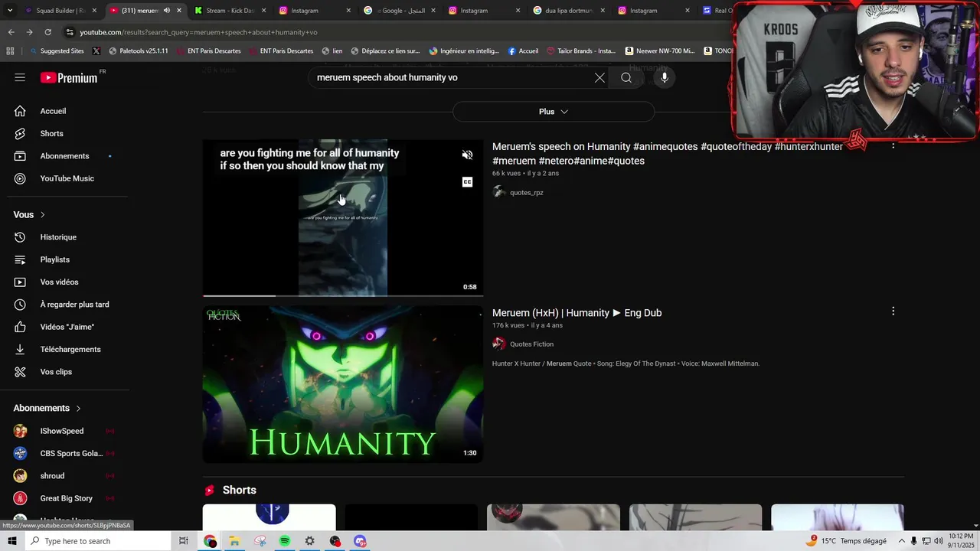Seek on the video preview progress bar
This screenshot has width=980, height=551.
pos(343,295)
